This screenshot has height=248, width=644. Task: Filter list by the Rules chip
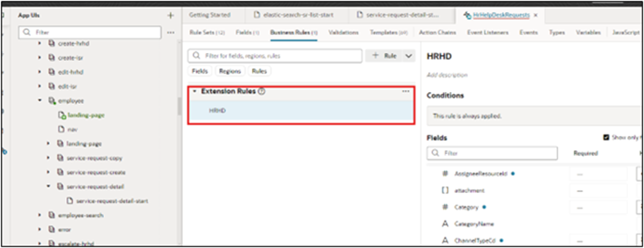tap(259, 71)
